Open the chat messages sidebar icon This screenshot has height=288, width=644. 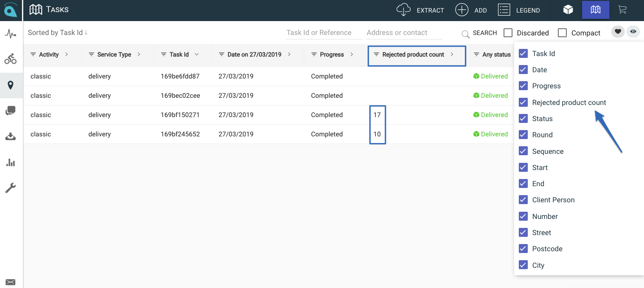(x=11, y=111)
